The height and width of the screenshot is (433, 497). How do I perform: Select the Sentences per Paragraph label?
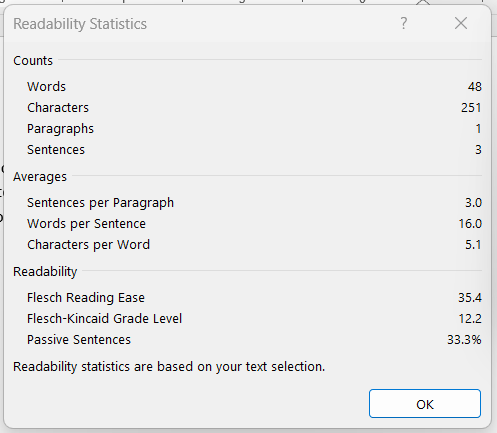pos(100,203)
